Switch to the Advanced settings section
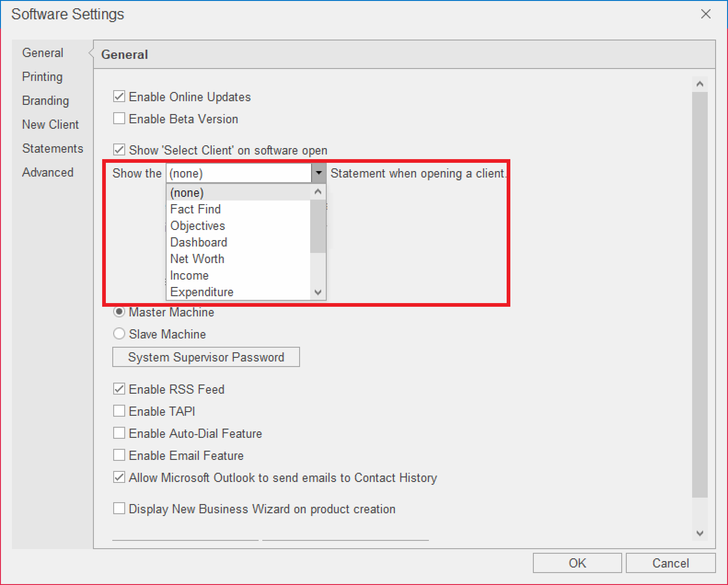This screenshot has height=585, width=728. pos(48,172)
